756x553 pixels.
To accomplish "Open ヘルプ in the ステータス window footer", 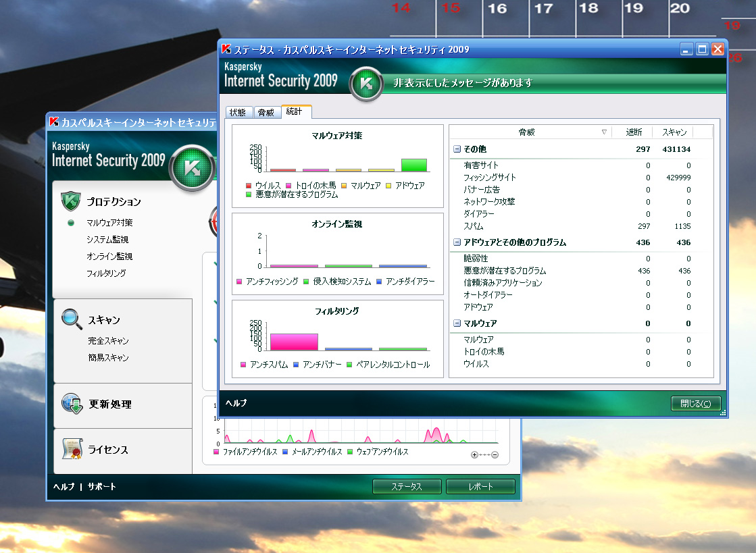I will click(x=236, y=402).
